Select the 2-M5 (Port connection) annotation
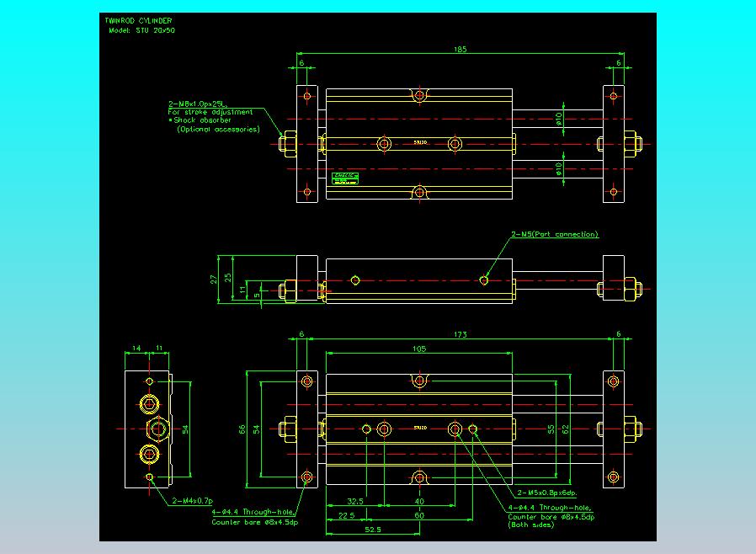Screen dimensions: 756x554 [x=554, y=234]
